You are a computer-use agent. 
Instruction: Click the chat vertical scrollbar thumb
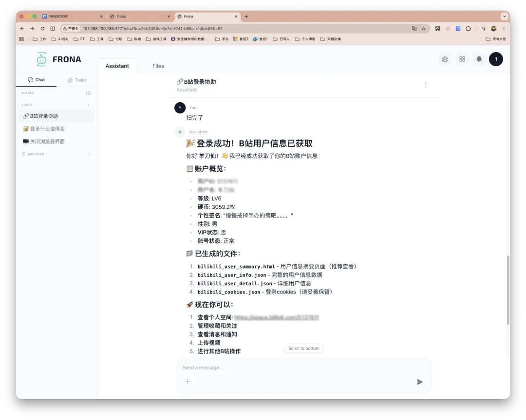[x=508, y=290]
